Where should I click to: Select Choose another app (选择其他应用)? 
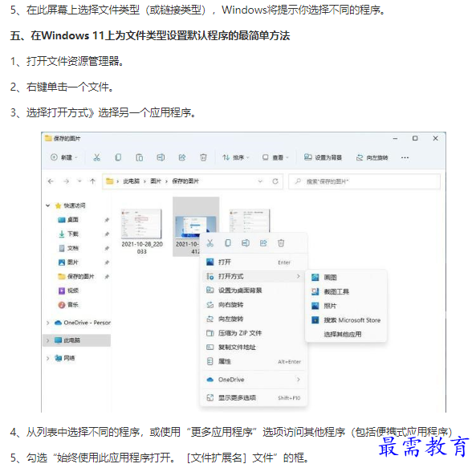coord(346,334)
